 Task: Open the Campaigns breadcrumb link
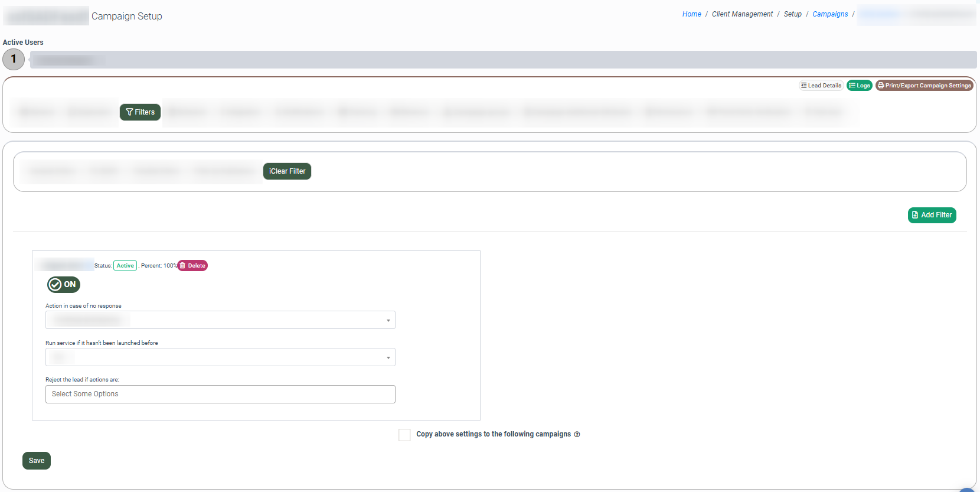point(829,14)
